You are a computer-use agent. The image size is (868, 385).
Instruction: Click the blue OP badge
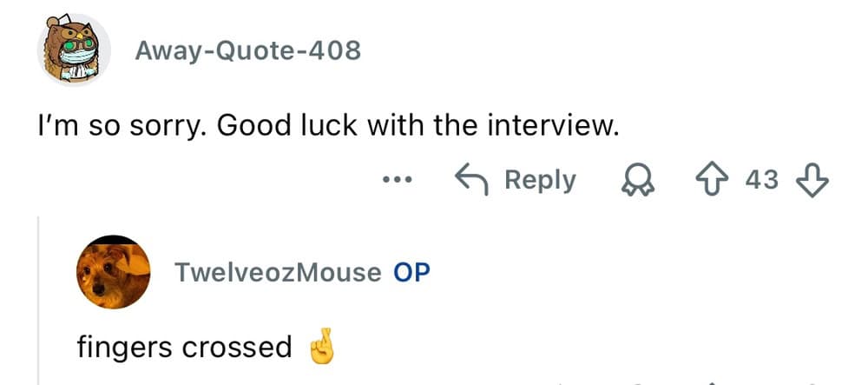pos(411,273)
